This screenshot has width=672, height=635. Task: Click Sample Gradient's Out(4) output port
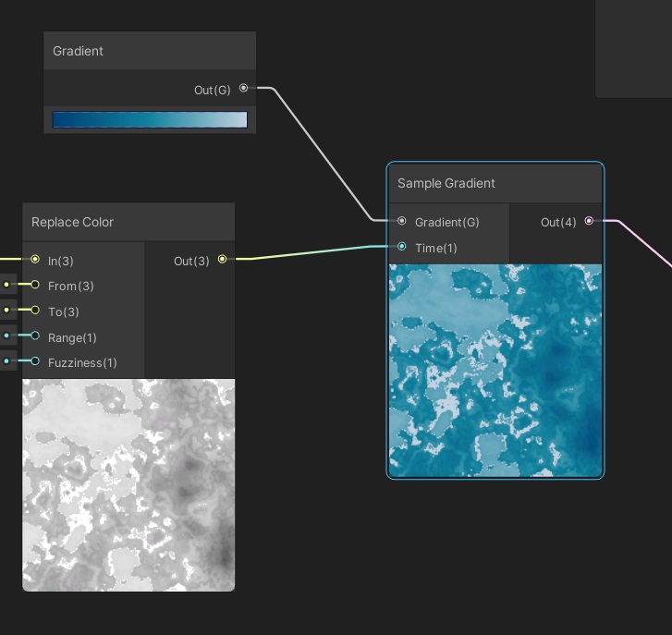coord(589,222)
